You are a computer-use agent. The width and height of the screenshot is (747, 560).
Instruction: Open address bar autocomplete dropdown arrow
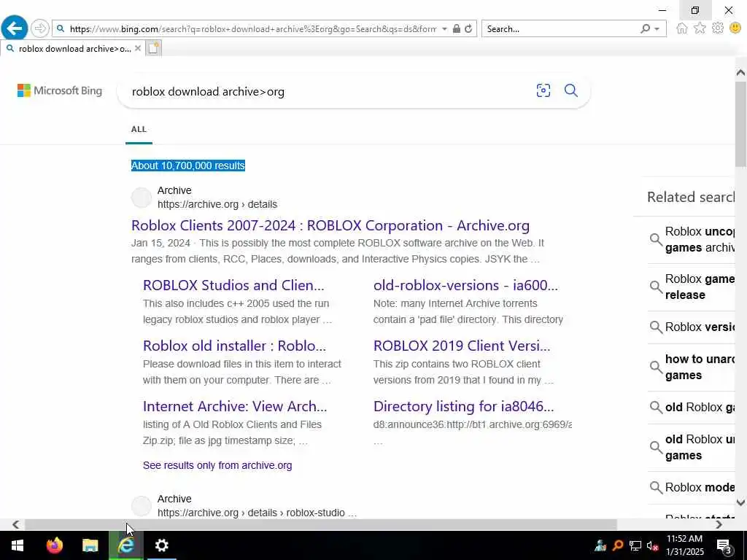[x=444, y=29]
